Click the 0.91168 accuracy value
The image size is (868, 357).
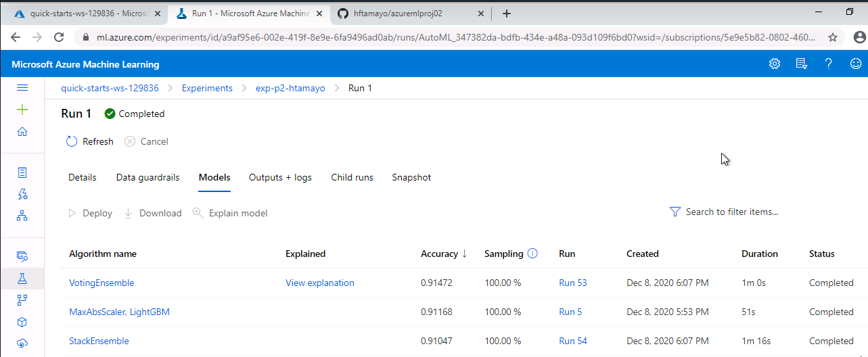[436, 312]
